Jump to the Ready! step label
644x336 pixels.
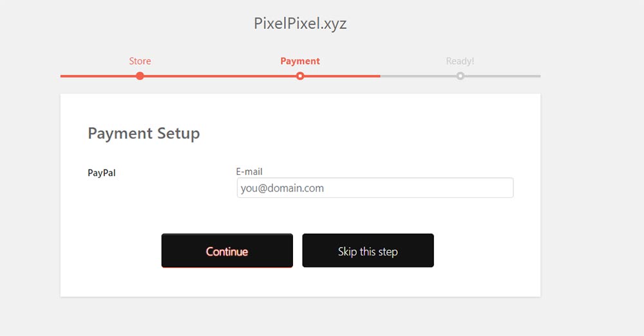[460, 61]
